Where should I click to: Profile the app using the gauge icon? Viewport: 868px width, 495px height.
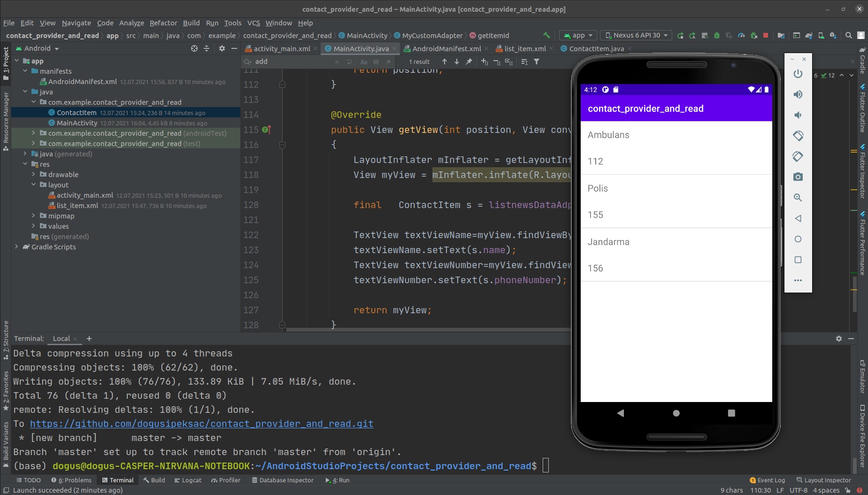tap(741, 35)
